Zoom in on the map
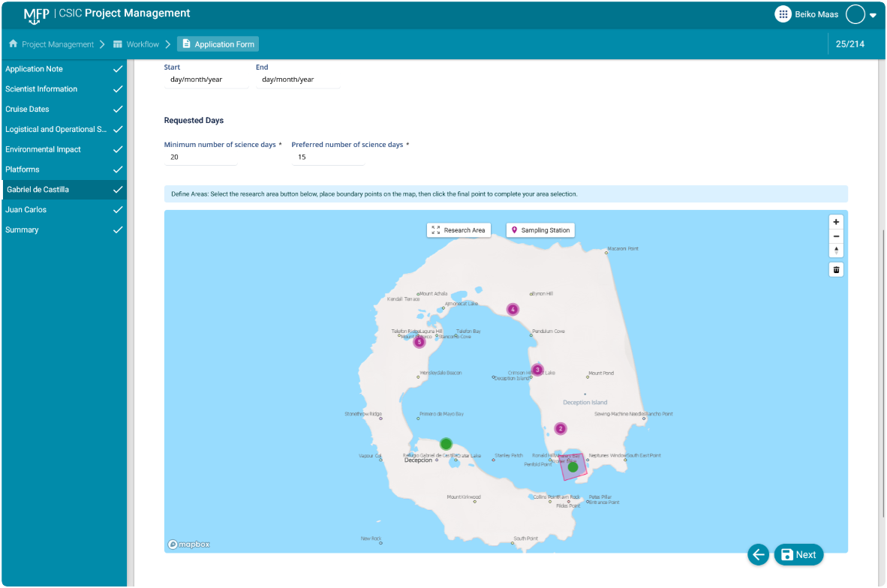This screenshot has height=588, width=887. 836,222
